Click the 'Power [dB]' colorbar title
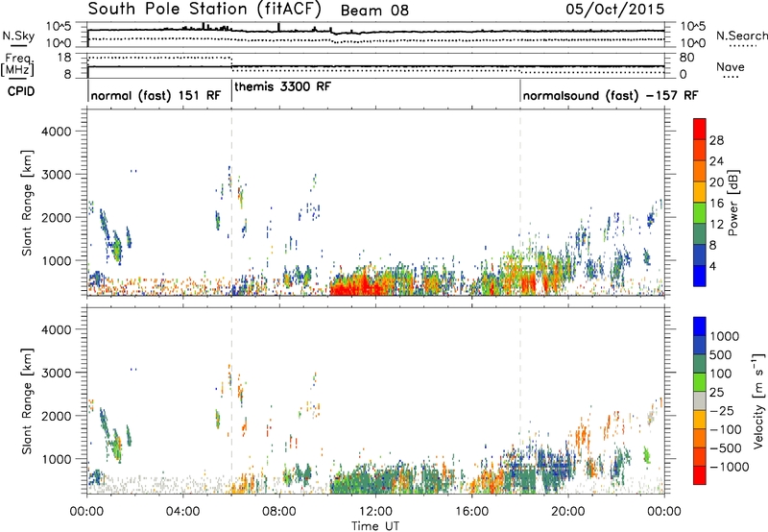Image resolution: width=768 pixels, height=532 pixels. coord(732,203)
